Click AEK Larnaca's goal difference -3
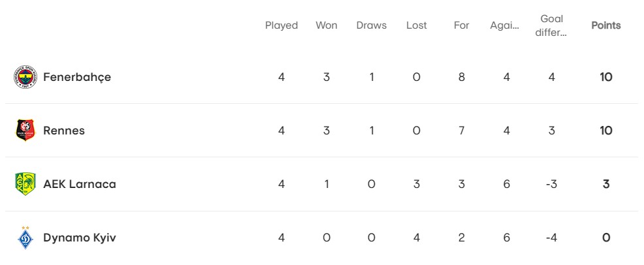Image resolution: width=644 pixels, height=265 pixels. [552, 184]
